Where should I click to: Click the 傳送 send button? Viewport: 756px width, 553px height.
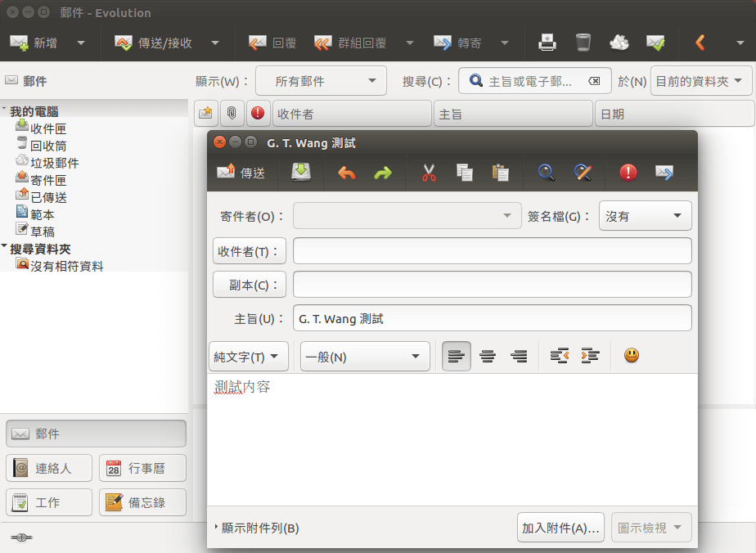tap(241, 173)
